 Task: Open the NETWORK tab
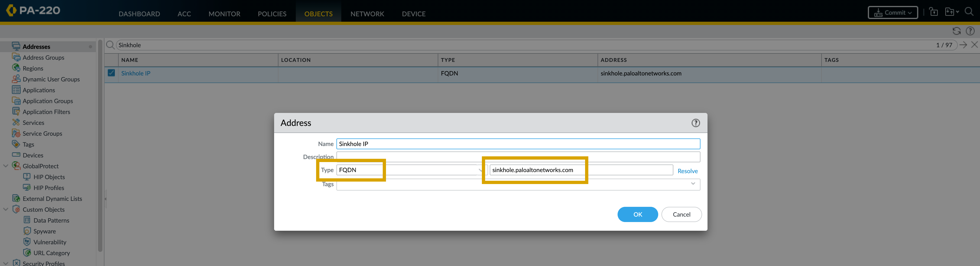pyautogui.click(x=367, y=14)
